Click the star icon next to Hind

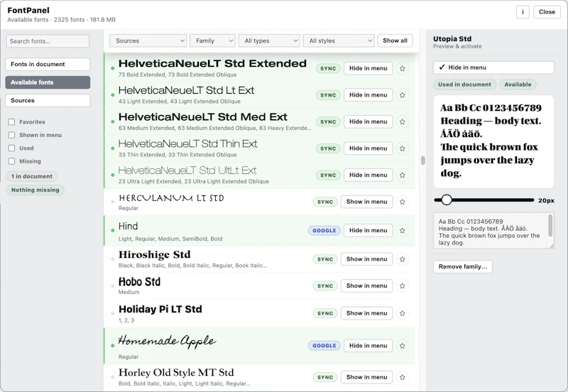point(402,230)
